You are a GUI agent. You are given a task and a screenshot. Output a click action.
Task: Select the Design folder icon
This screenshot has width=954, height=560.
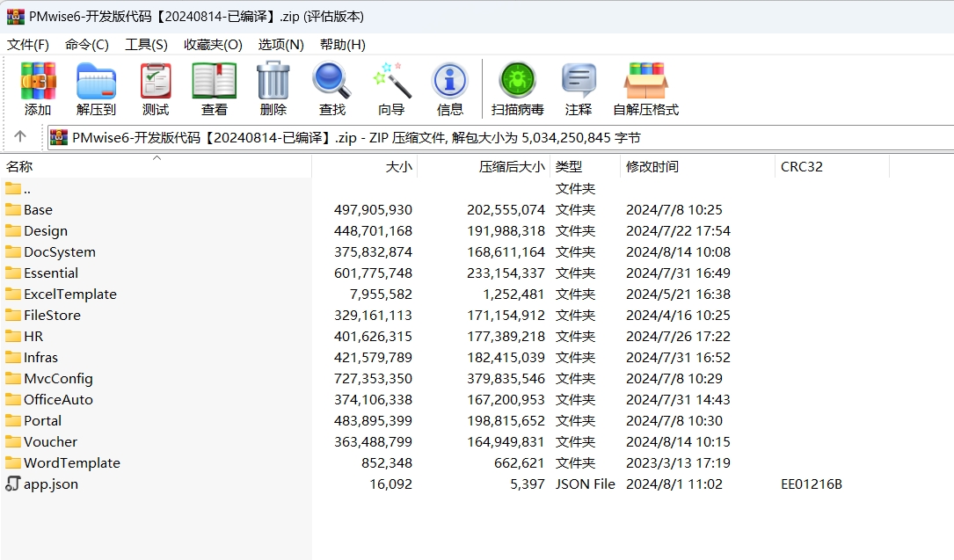click(x=13, y=231)
